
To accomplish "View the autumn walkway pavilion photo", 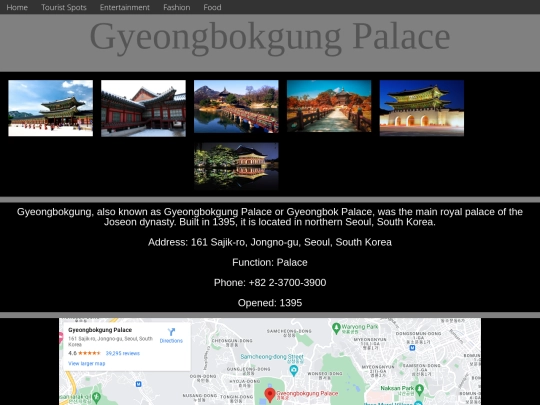I will pos(329,106).
